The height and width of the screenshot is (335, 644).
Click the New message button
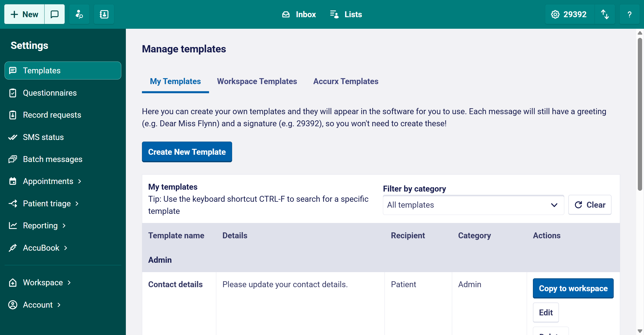[24, 14]
